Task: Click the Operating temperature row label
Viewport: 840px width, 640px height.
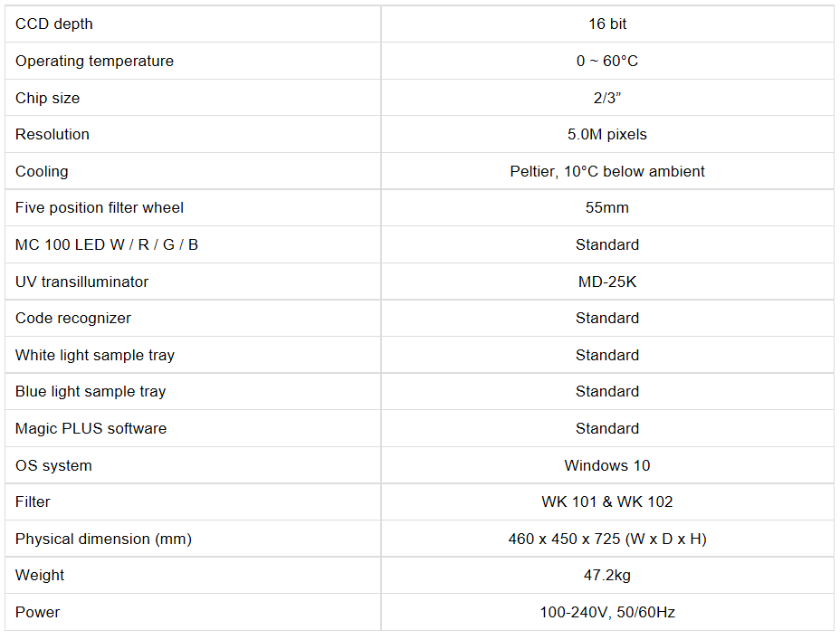Action: (x=94, y=61)
